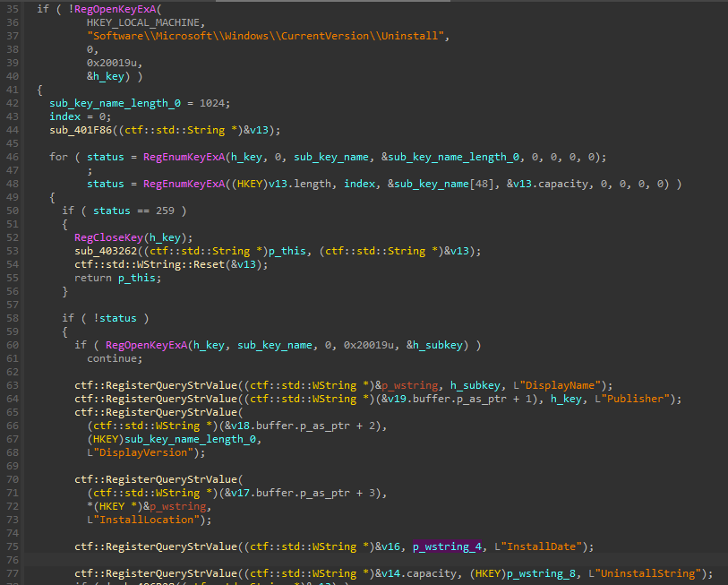The width and height of the screenshot is (728, 585).
Task: Select &h_subkey on line 60
Action: tap(434, 345)
